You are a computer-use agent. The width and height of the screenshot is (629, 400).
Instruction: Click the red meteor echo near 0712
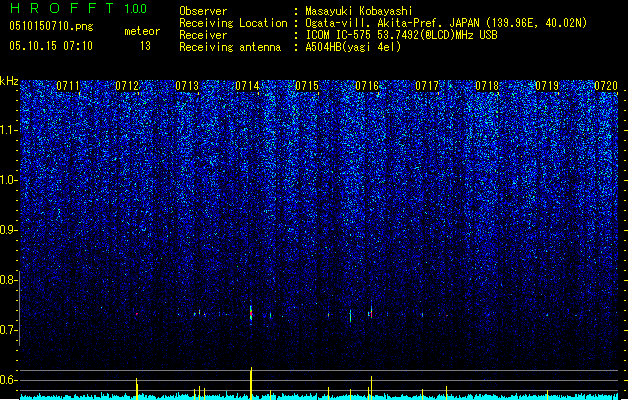[136, 314]
